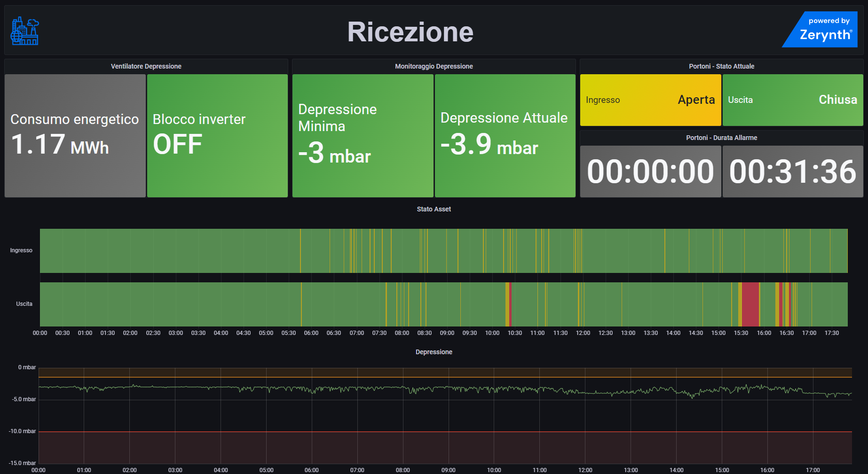Expand the Portoni - Stato Attuale panel menu
Screen dimensions: 868x474
[721, 66]
